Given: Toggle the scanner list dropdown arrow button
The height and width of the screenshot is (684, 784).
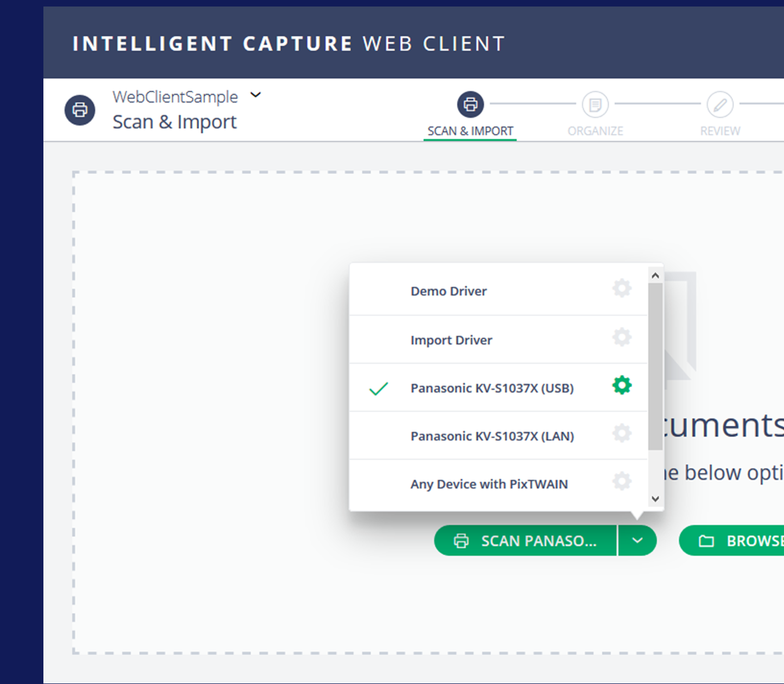Looking at the screenshot, I should (638, 541).
